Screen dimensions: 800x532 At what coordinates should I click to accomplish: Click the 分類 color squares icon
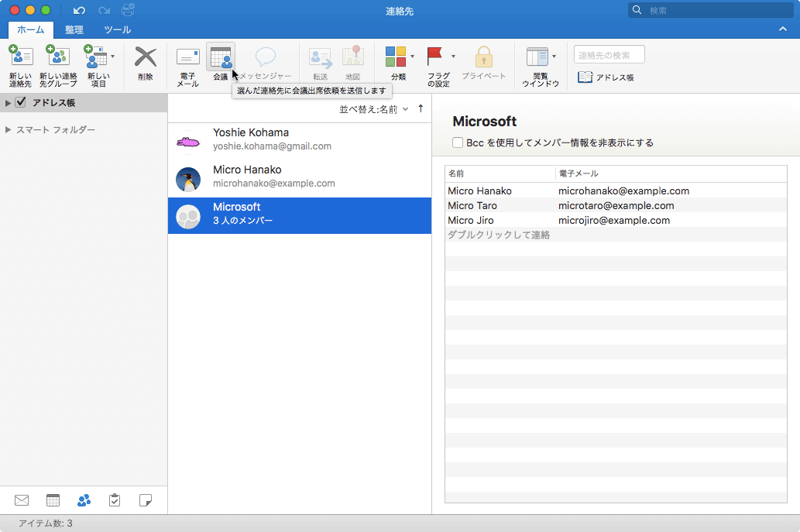coord(396,56)
